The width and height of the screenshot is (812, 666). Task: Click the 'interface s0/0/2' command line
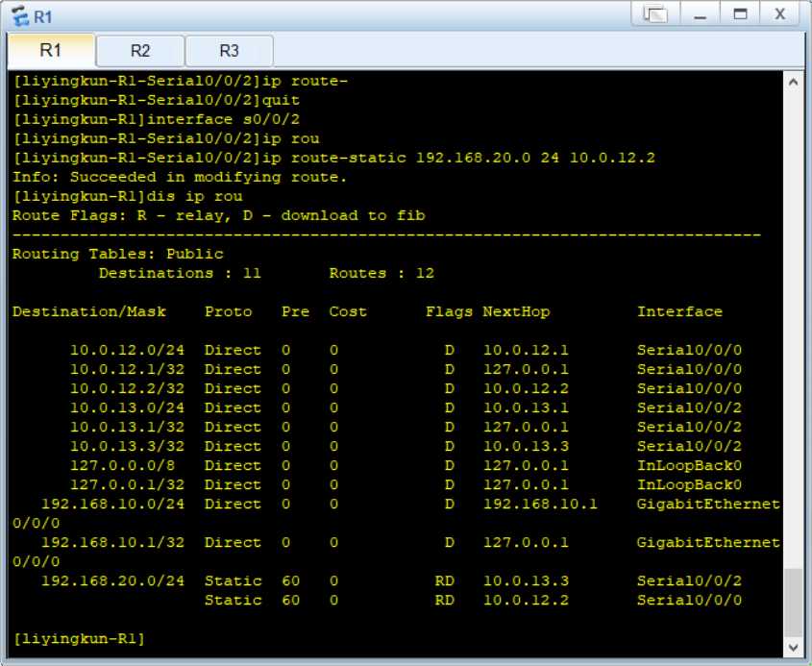(x=157, y=119)
